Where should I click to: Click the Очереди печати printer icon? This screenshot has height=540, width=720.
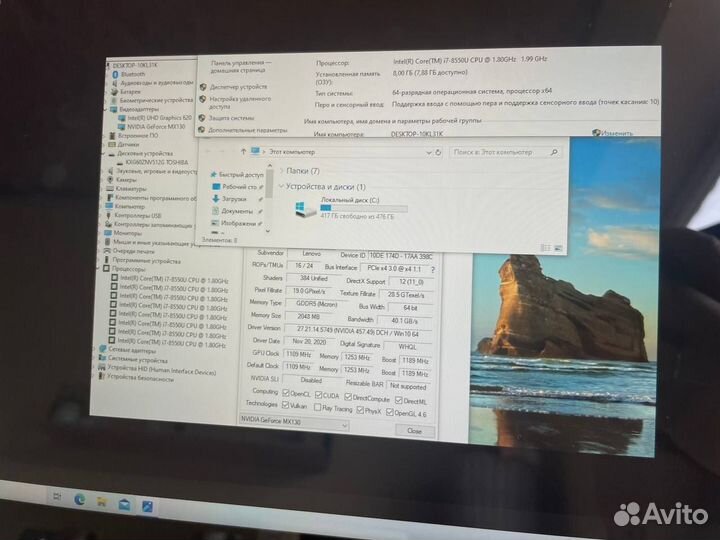click(107, 251)
